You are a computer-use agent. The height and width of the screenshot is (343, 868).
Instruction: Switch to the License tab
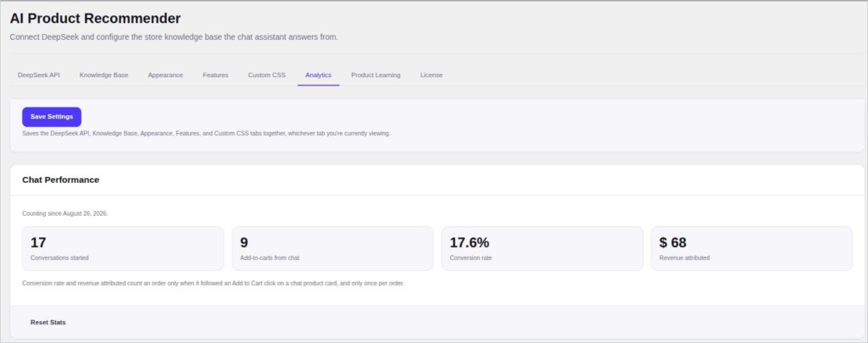(431, 75)
